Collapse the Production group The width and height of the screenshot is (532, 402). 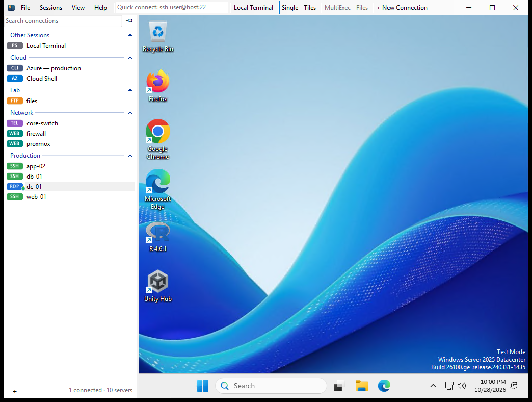point(130,156)
